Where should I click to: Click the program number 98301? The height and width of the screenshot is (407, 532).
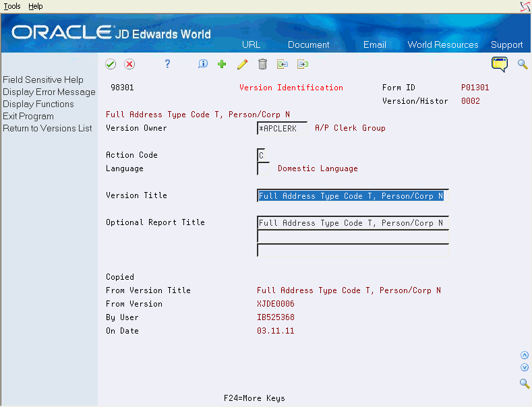point(122,88)
